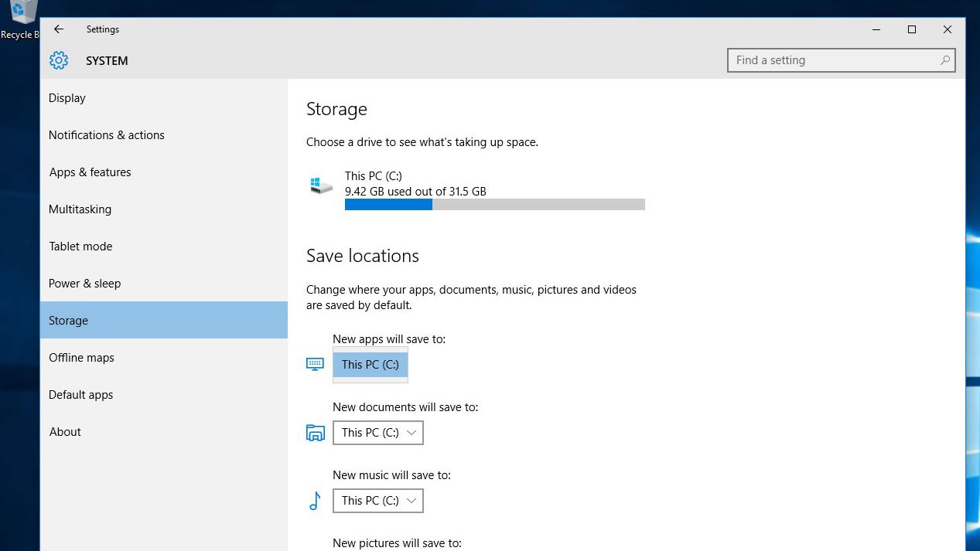Open the About page
The height and width of the screenshot is (551, 980).
point(164,432)
